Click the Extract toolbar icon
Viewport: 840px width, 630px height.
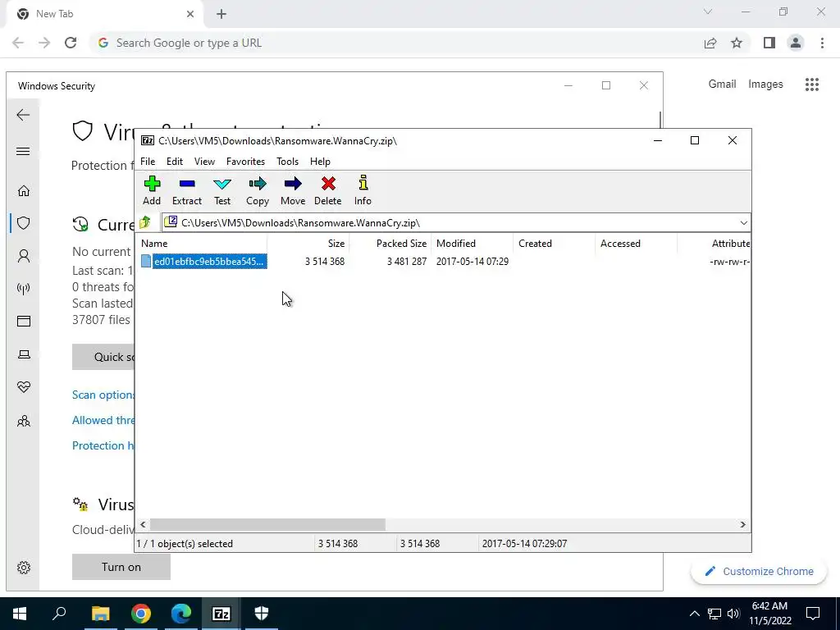point(187,190)
